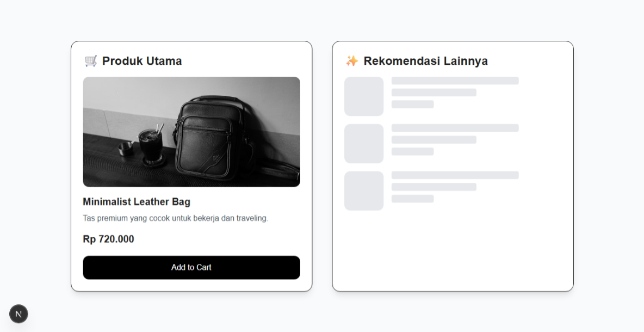Click the first recommendation's shortest loading bar
The width and height of the screenshot is (644, 332).
coord(412,104)
